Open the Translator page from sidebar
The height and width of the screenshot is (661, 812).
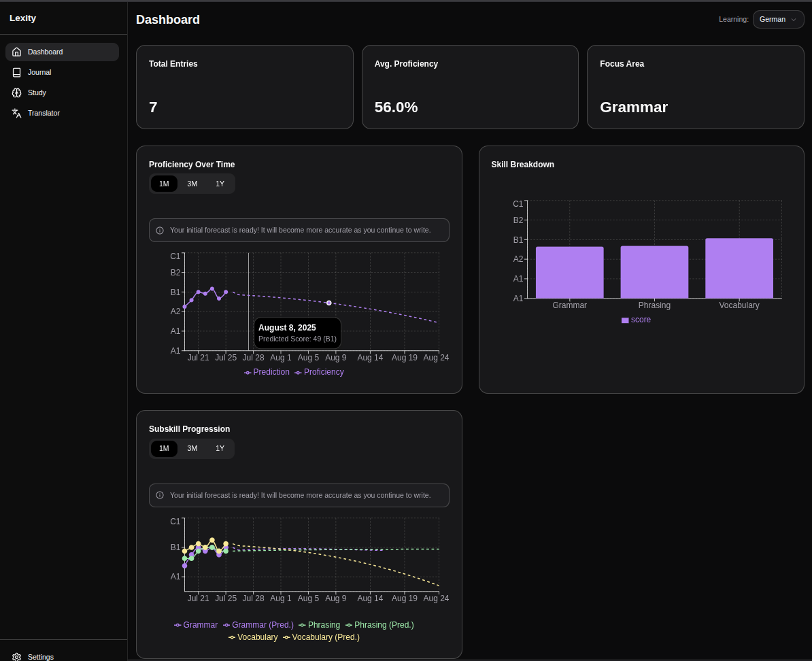(x=44, y=114)
